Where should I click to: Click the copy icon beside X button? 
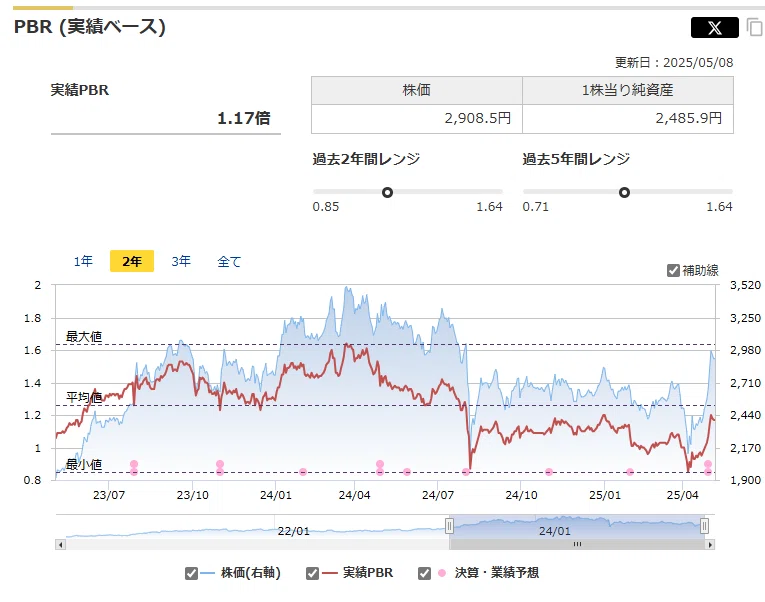(754, 27)
